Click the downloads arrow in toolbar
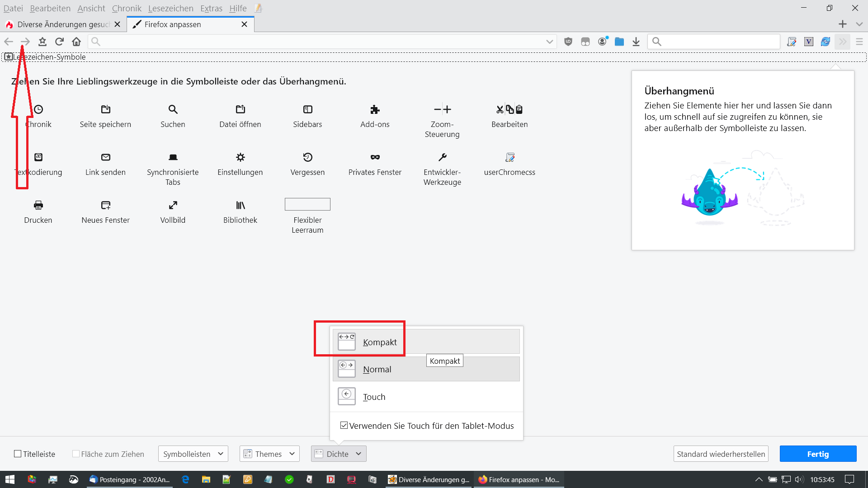 point(636,42)
